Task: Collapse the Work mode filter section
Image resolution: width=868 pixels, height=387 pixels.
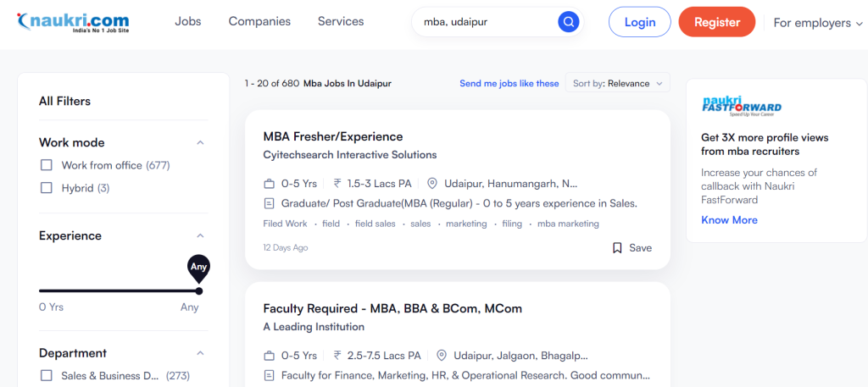Action: point(200,142)
